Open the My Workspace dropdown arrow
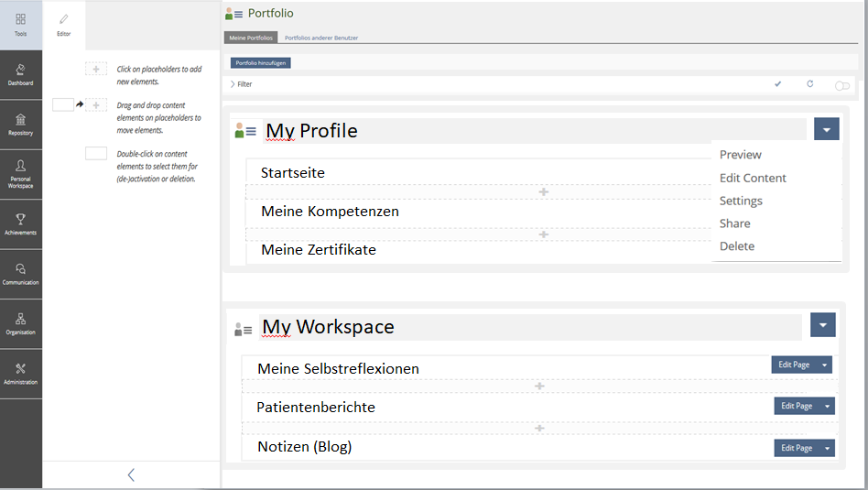The width and height of the screenshot is (868, 490). click(823, 325)
